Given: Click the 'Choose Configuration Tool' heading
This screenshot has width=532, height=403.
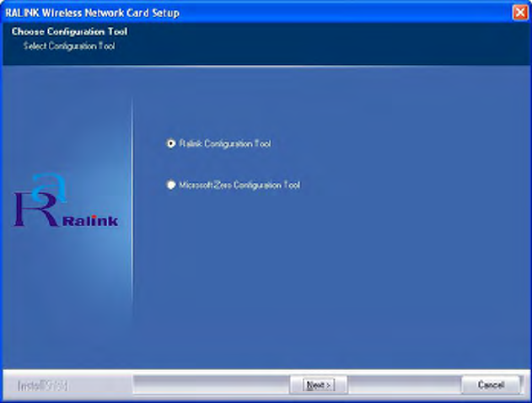Looking at the screenshot, I should click(x=69, y=31).
